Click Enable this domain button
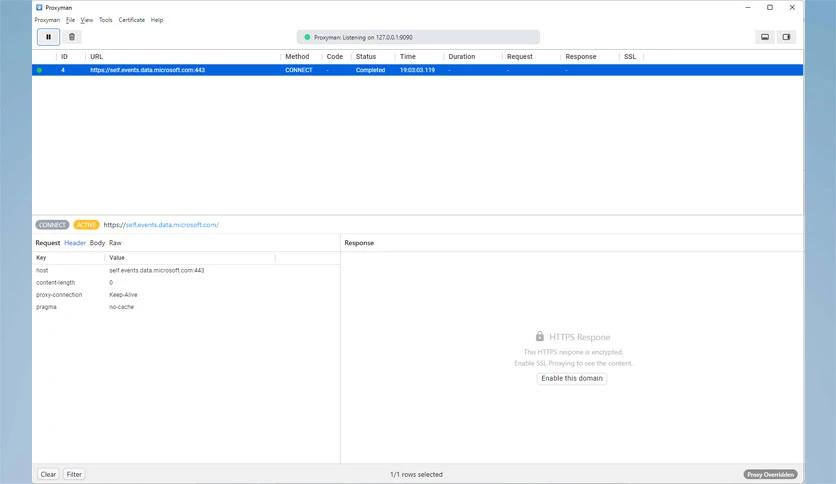The height and width of the screenshot is (484, 836). [x=572, y=378]
